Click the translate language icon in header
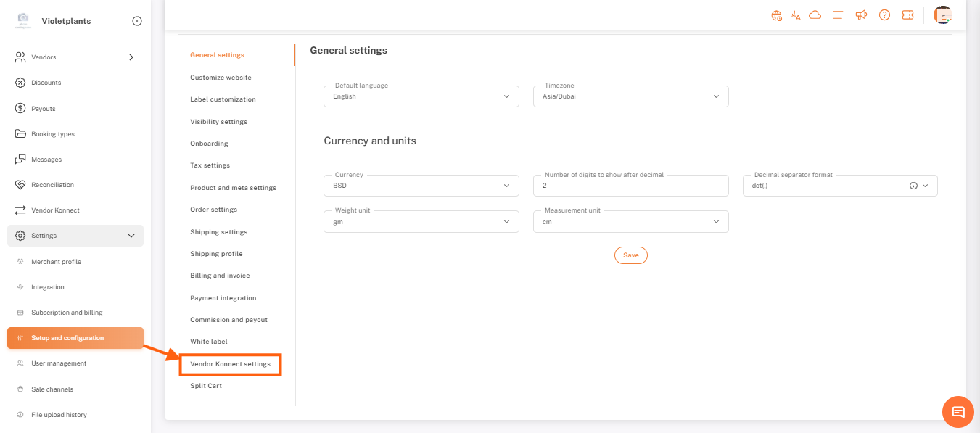 pyautogui.click(x=796, y=15)
